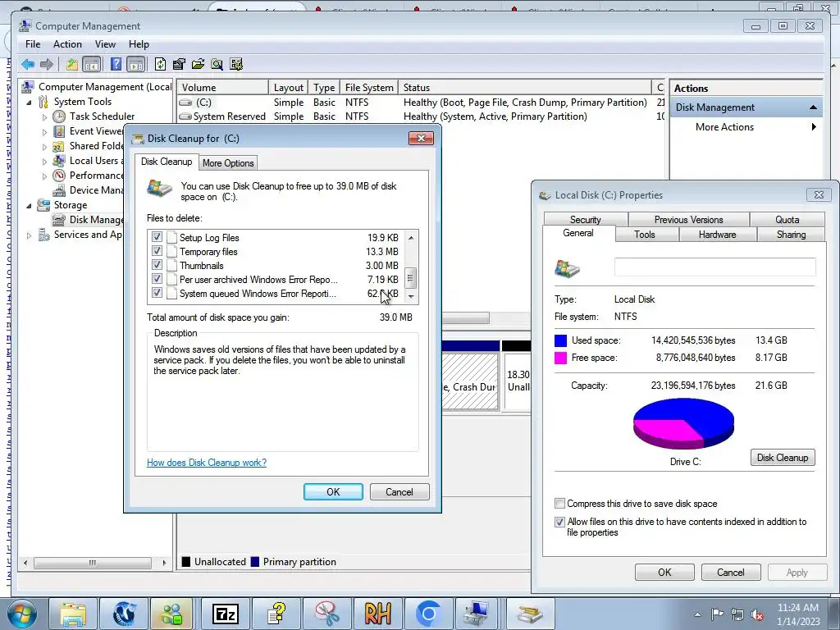Click the Refresh toolbar icon
This screenshot has height=630, width=840.
pos(160,65)
